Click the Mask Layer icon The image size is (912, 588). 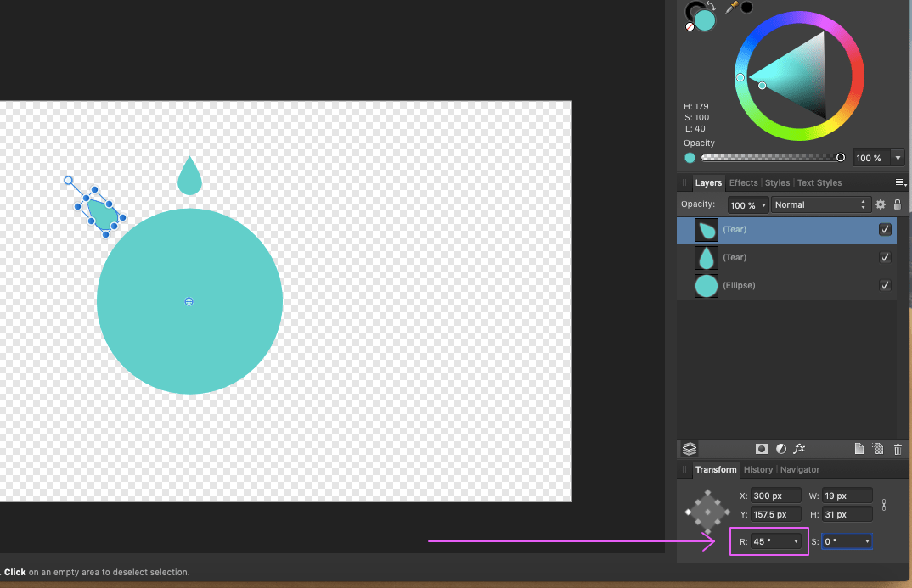click(x=762, y=449)
